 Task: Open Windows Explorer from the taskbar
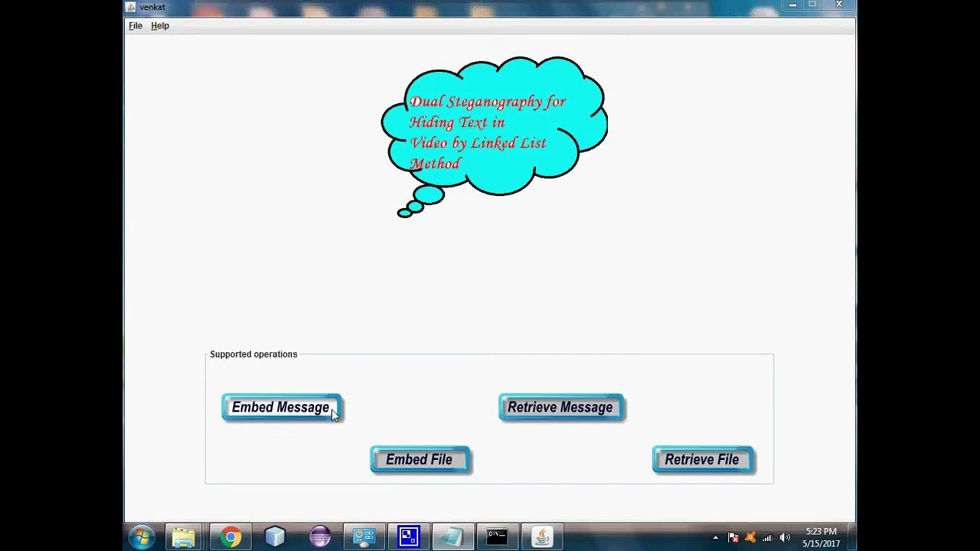coord(184,537)
